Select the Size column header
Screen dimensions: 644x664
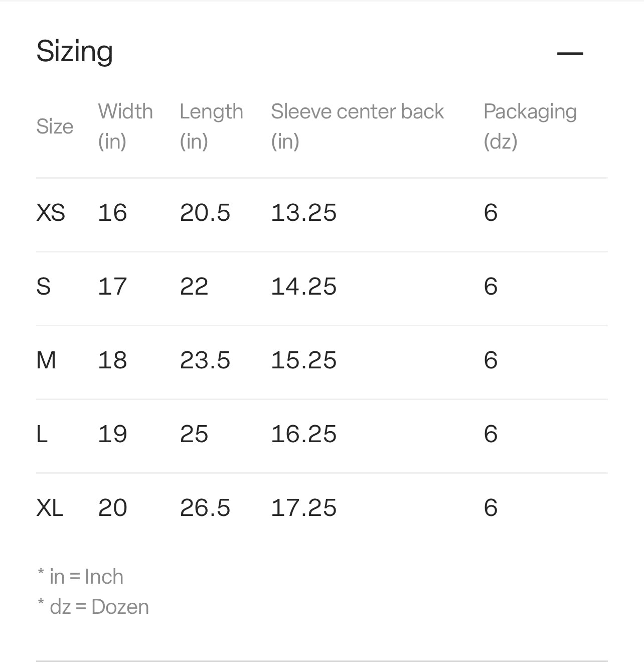(55, 126)
